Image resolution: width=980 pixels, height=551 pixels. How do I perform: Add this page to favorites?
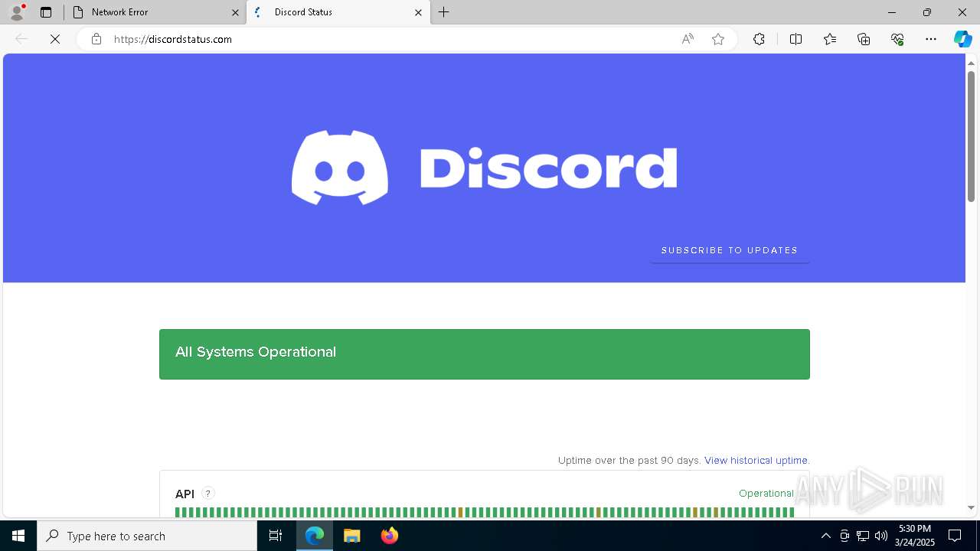(x=718, y=39)
